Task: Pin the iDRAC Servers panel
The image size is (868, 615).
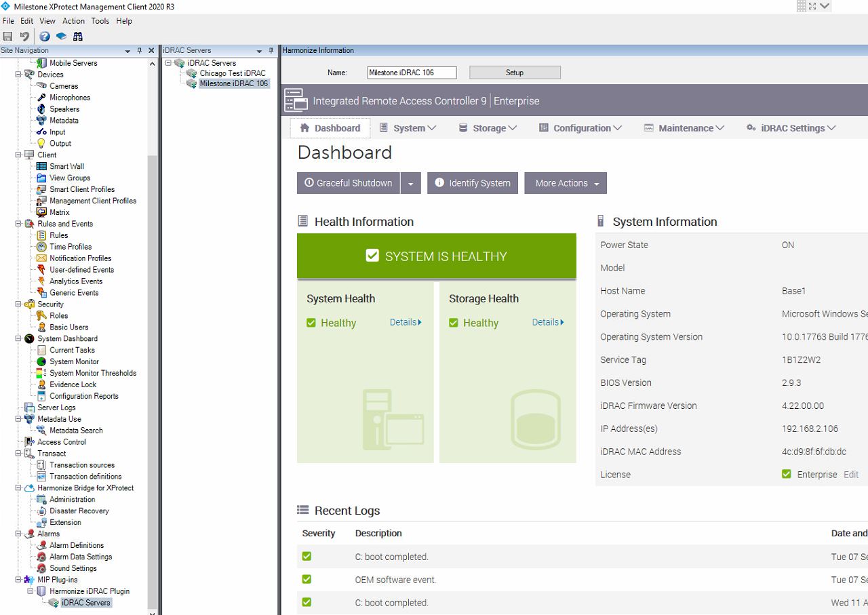Action: [271, 50]
